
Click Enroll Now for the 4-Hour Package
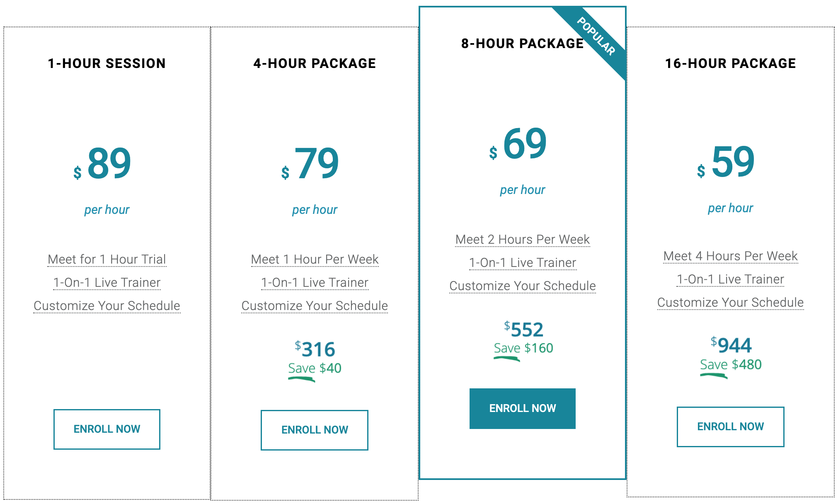[315, 430]
